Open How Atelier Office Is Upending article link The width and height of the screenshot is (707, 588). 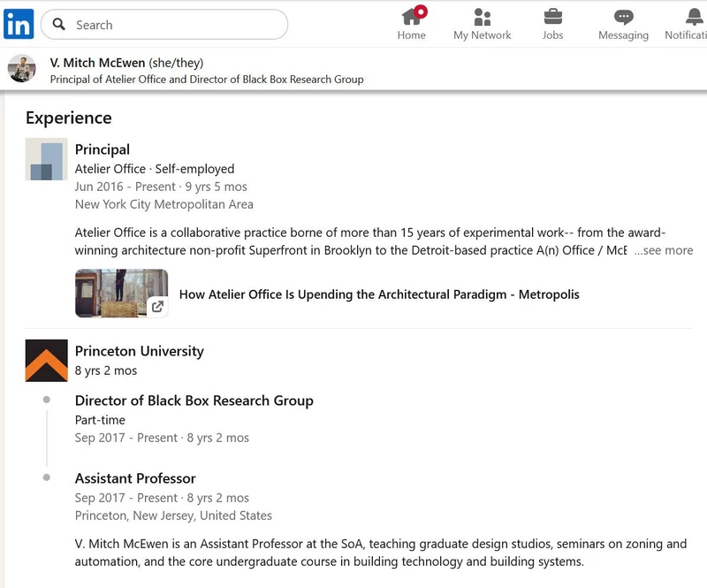click(x=379, y=294)
